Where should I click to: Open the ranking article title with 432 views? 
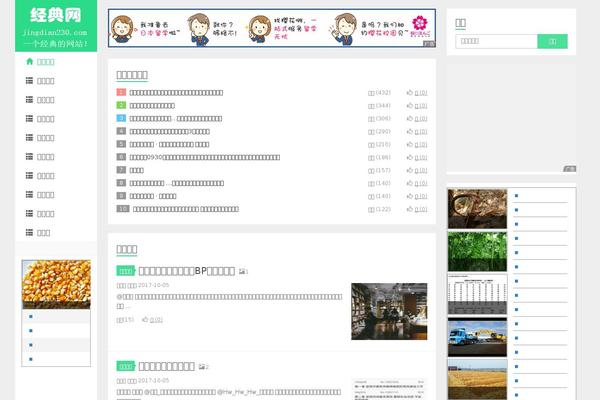click(176, 93)
